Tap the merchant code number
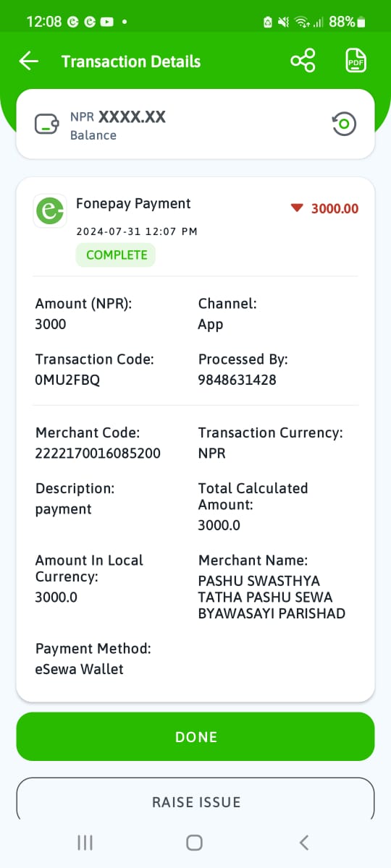 point(98,454)
